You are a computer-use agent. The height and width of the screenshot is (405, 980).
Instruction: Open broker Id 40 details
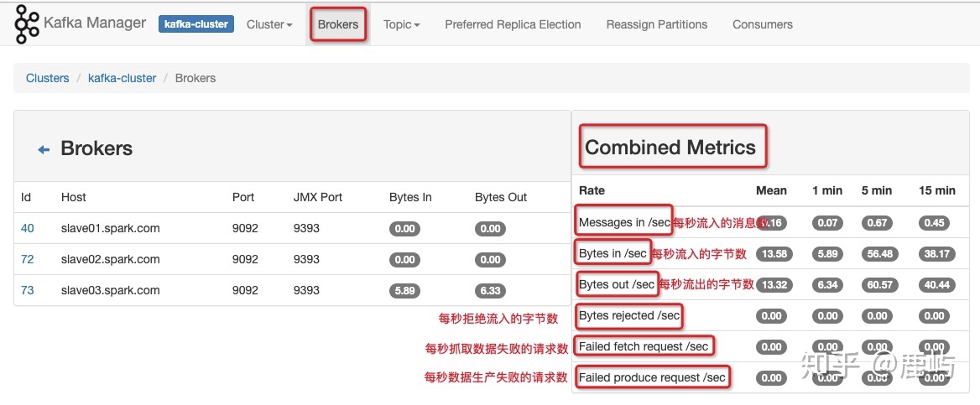tap(27, 228)
